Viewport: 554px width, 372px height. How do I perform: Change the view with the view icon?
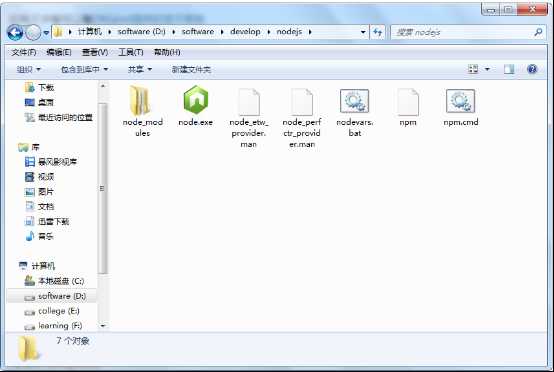coord(473,69)
